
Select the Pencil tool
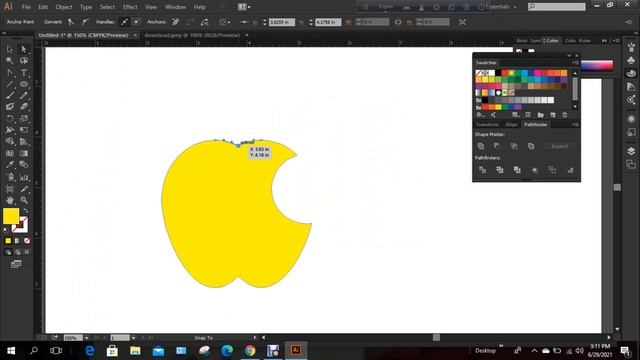tap(24, 96)
